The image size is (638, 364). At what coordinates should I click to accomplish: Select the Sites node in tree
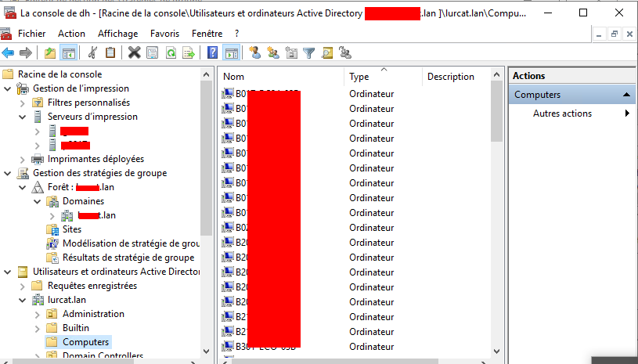[72, 229]
